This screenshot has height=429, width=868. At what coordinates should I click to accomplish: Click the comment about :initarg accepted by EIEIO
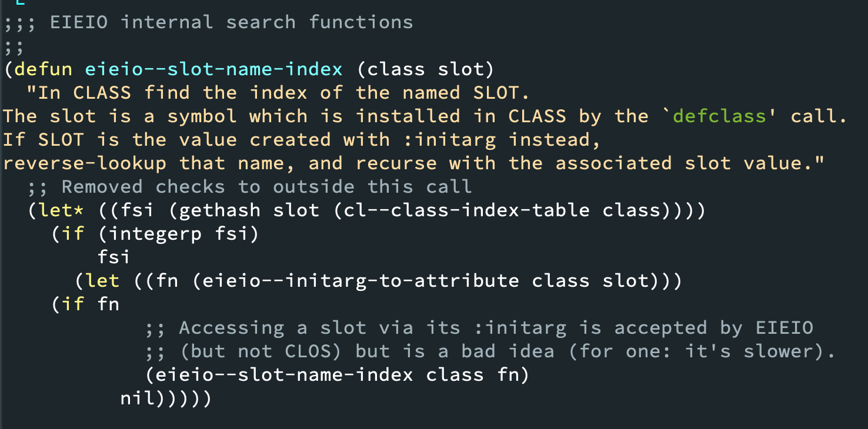point(479,328)
